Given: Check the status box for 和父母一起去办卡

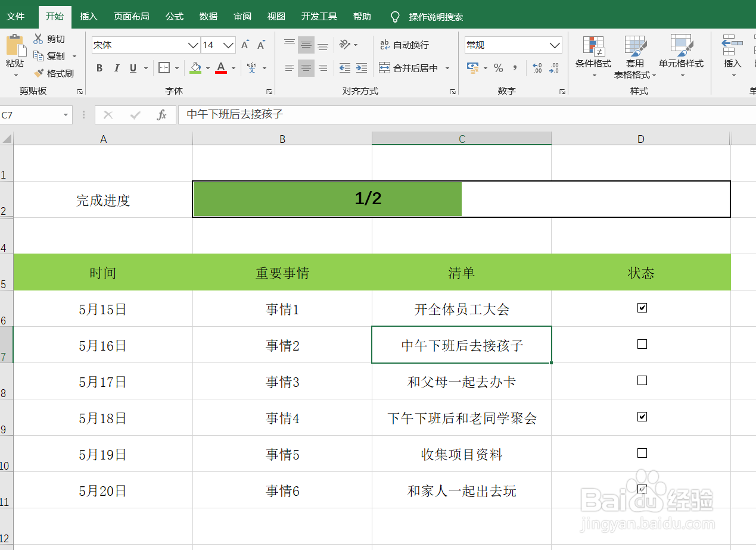Looking at the screenshot, I should (x=641, y=381).
